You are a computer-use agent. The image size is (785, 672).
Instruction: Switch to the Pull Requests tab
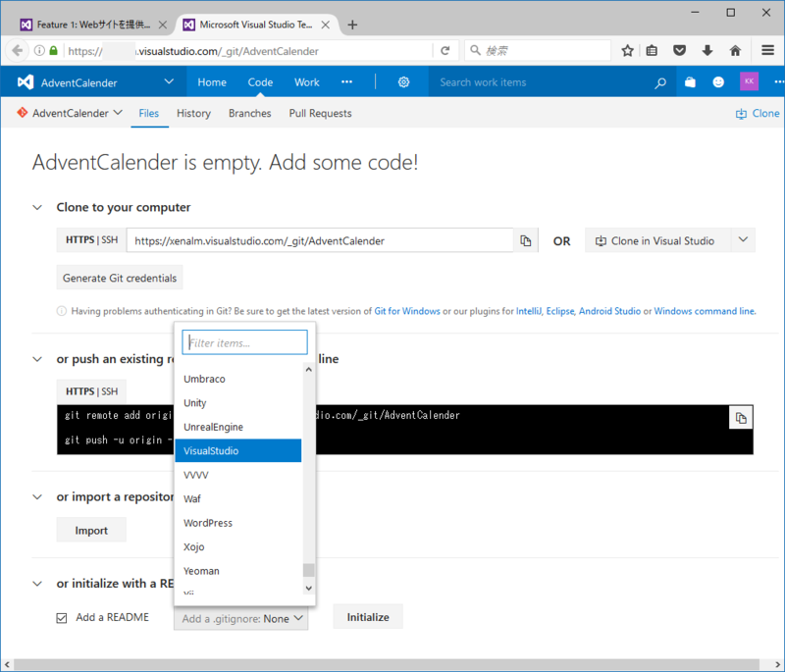(321, 113)
